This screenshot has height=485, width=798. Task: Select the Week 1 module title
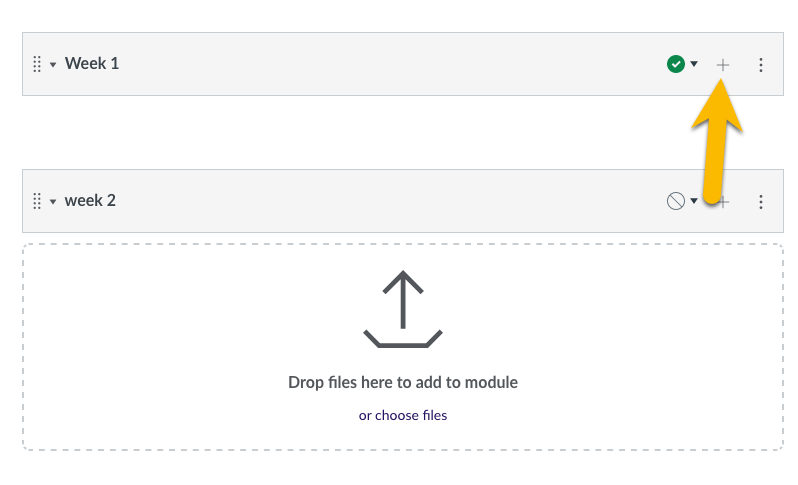92,64
